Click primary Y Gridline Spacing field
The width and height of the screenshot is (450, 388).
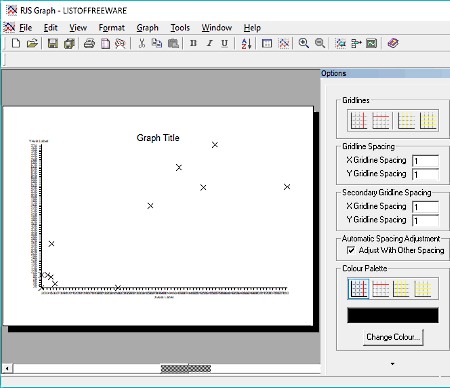tap(425, 174)
